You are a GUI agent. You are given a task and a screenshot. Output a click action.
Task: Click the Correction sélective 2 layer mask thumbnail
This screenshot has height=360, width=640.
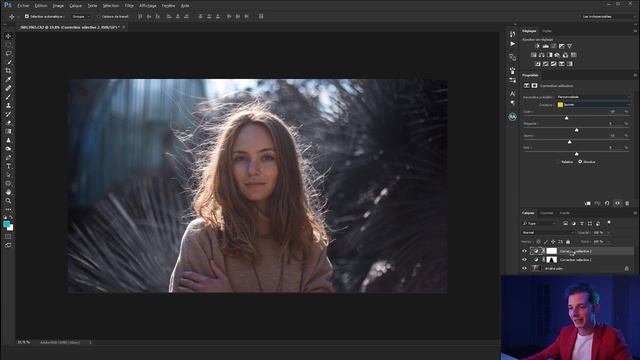pos(551,251)
